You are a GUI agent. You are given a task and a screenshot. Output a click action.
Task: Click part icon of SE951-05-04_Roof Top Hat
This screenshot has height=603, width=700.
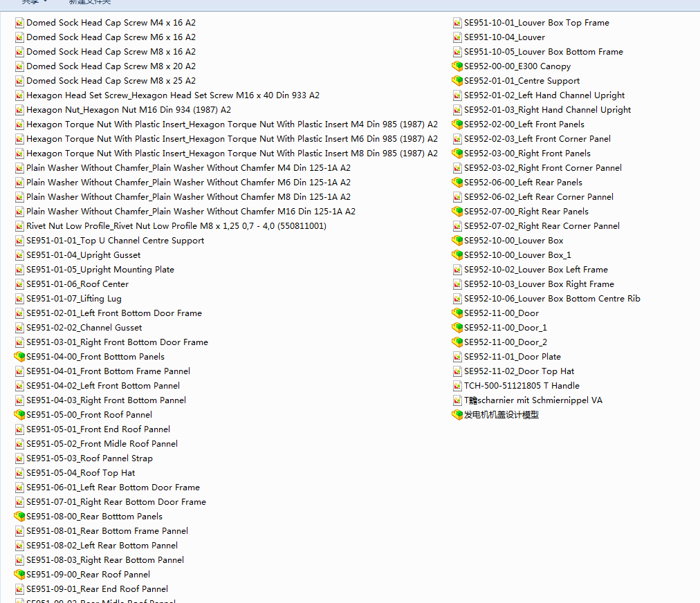[19, 473]
